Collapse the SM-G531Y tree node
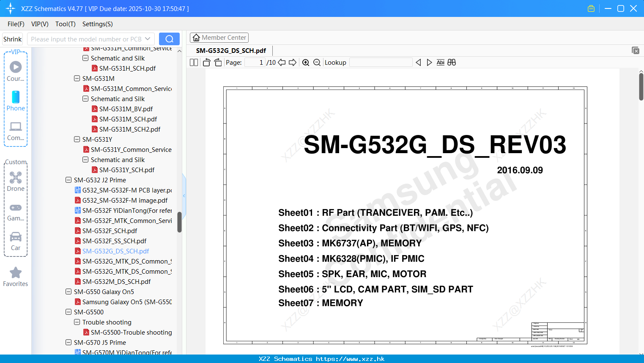 [77, 139]
